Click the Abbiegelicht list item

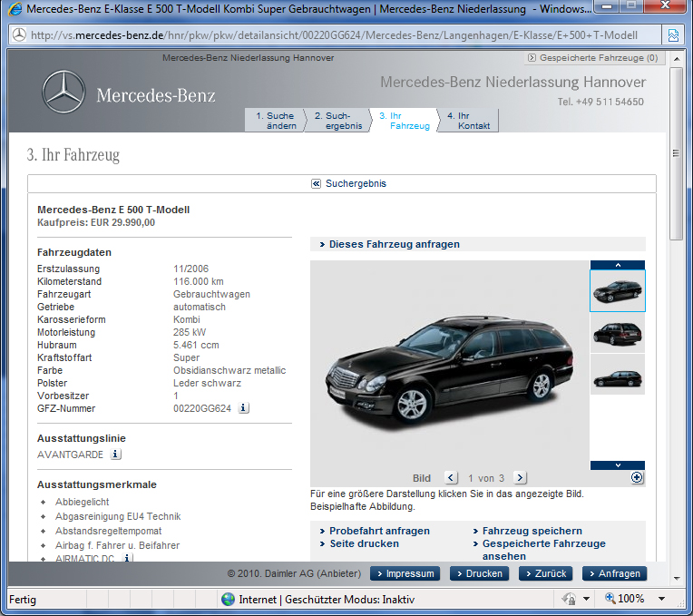[x=83, y=502]
